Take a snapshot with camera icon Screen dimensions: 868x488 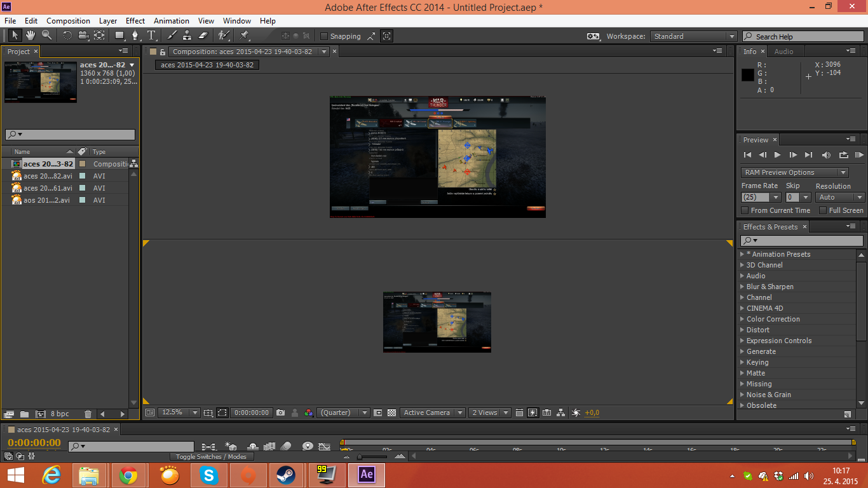280,412
